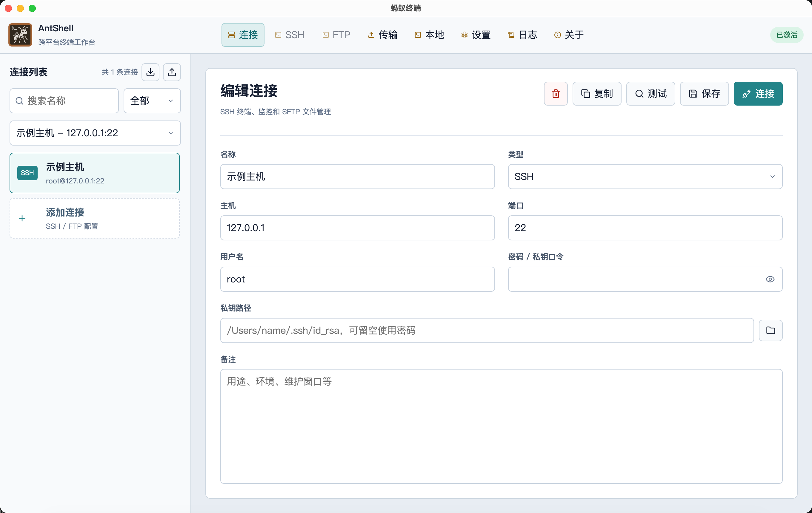This screenshot has height=513, width=812.
Task: Open the SSH tab
Action: (x=290, y=35)
